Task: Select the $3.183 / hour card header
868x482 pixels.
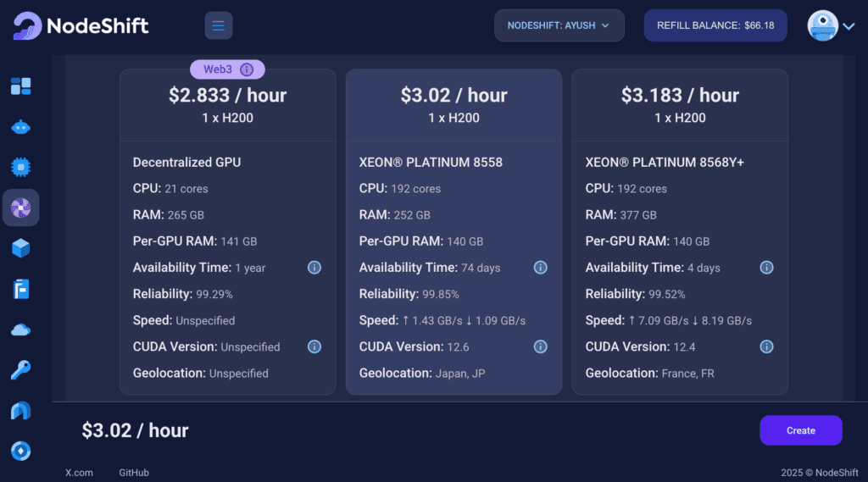Action: click(680, 104)
